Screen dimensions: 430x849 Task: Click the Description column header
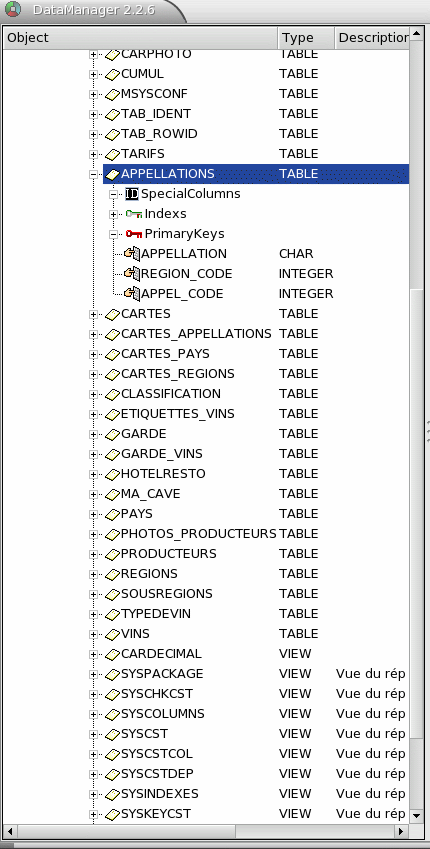pyautogui.click(x=372, y=38)
